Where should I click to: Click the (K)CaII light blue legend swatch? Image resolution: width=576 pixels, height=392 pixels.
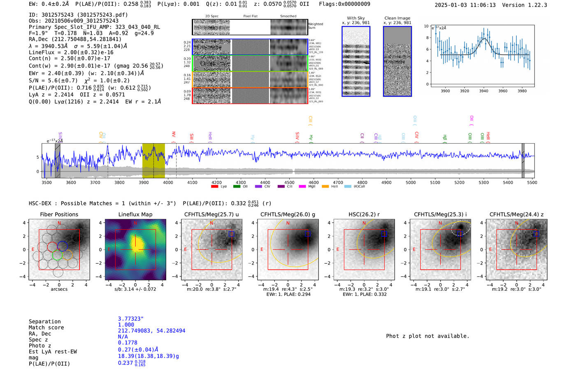[x=348, y=186]
